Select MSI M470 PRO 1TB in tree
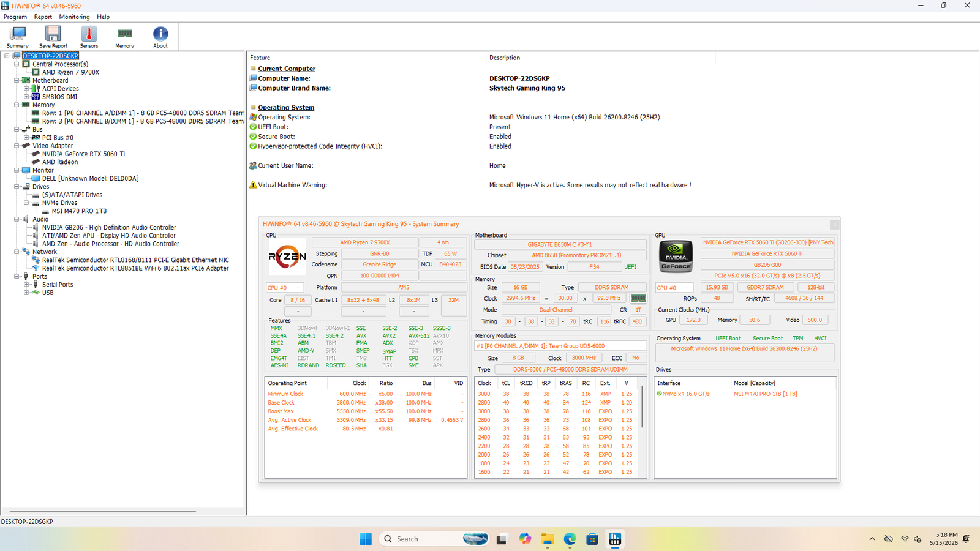This screenshot has height=551, width=980. click(x=79, y=211)
